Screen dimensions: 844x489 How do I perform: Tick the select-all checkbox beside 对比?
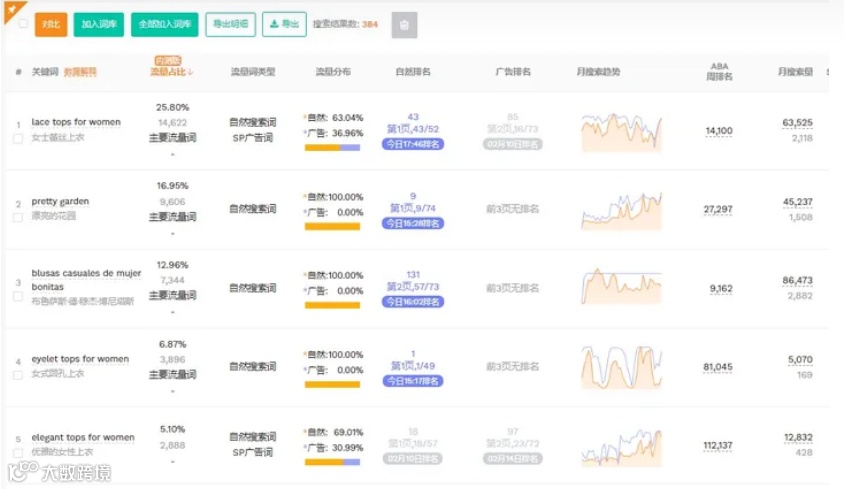pyautogui.click(x=23, y=23)
